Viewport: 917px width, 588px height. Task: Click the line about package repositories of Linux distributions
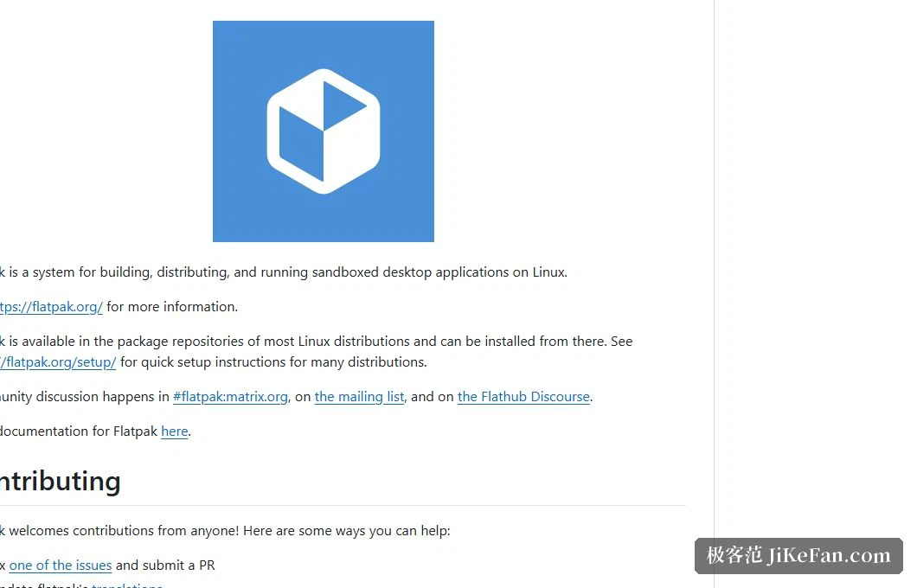click(317, 342)
